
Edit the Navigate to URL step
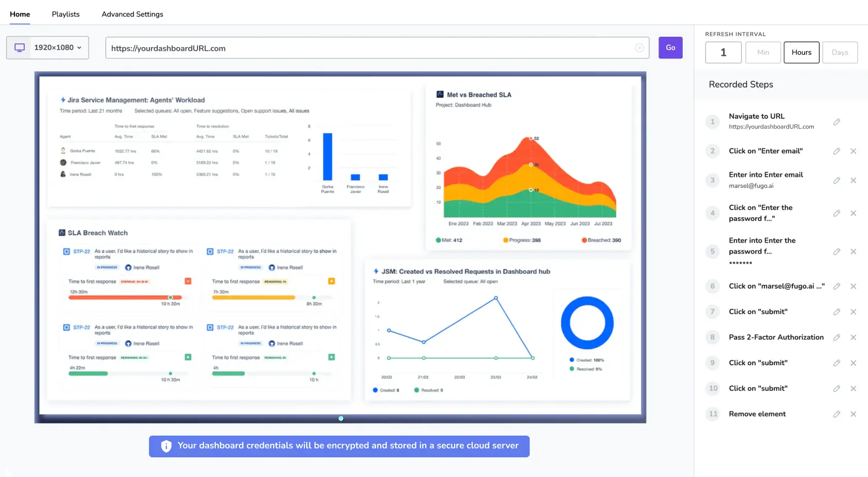[x=836, y=122]
